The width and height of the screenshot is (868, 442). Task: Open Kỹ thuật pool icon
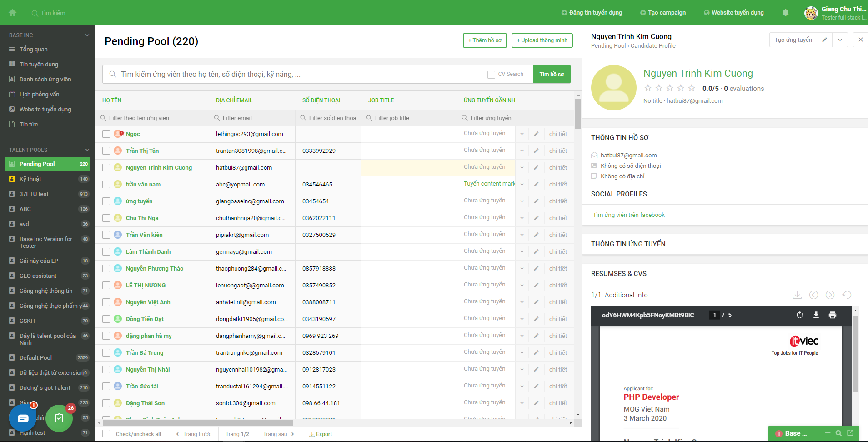tap(12, 179)
